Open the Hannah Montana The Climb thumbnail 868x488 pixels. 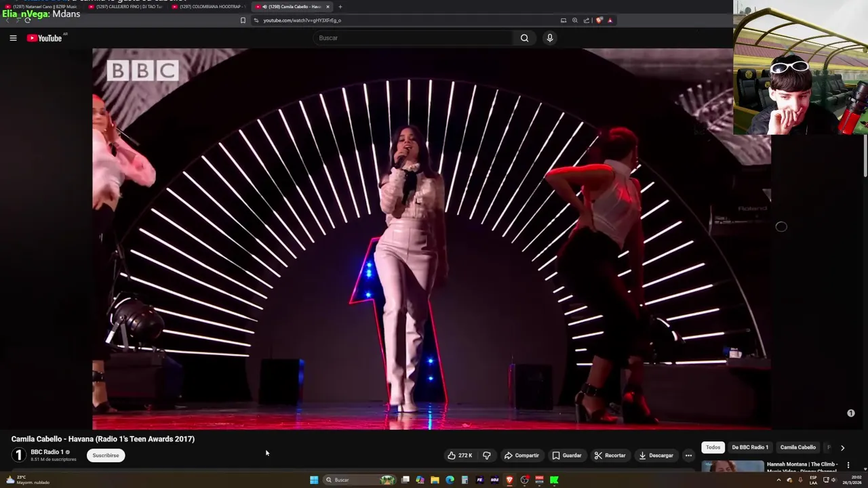[732, 466]
